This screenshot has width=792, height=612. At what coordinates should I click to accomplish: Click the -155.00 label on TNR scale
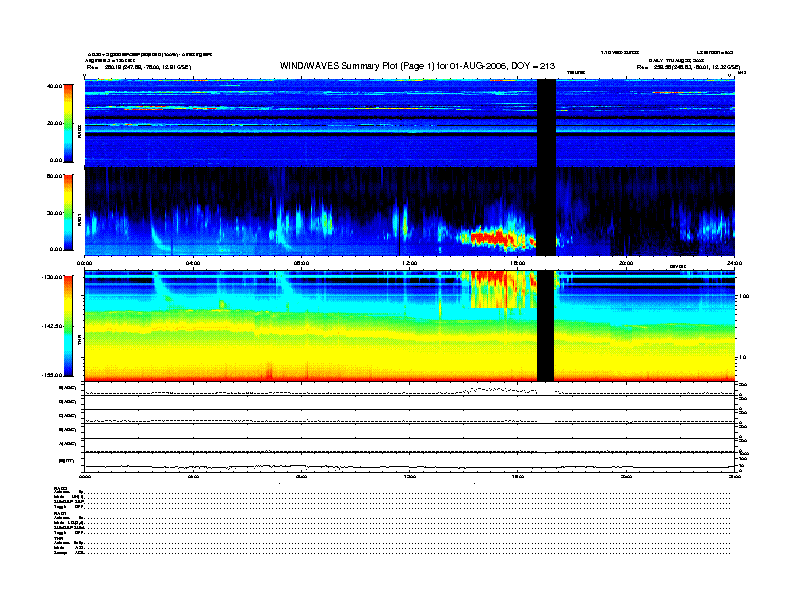click(x=52, y=375)
